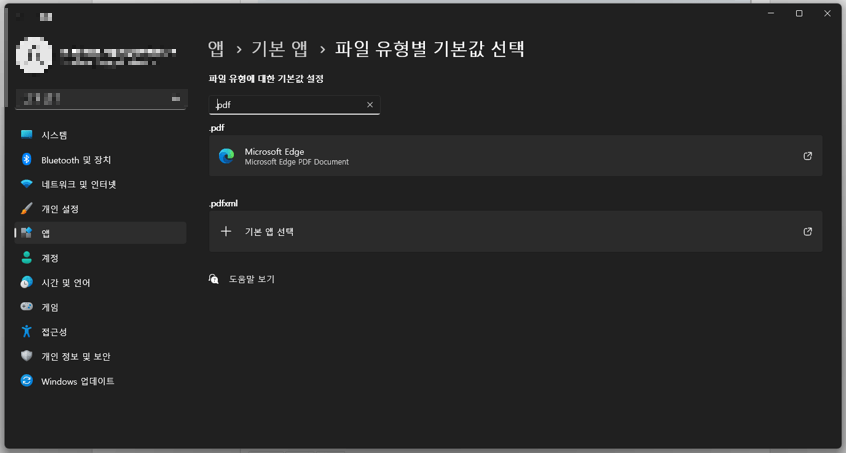Click the 개인 정보 및 보안 label

(x=76, y=356)
